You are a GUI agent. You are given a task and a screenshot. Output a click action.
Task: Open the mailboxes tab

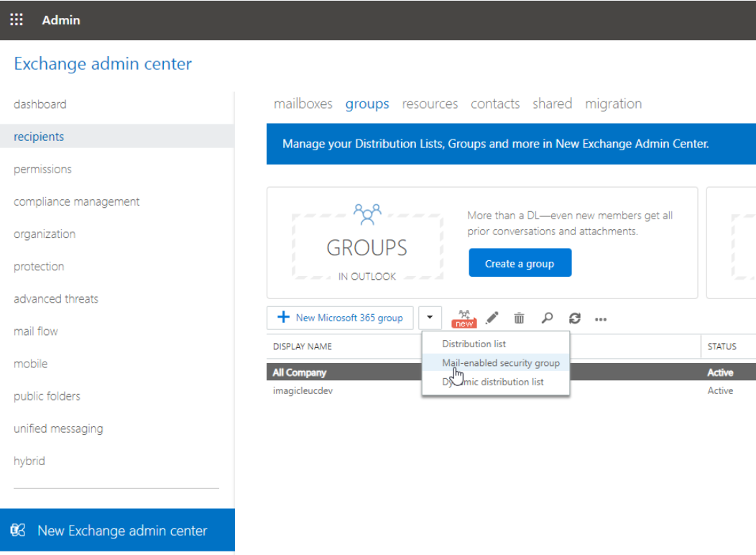click(x=303, y=104)
